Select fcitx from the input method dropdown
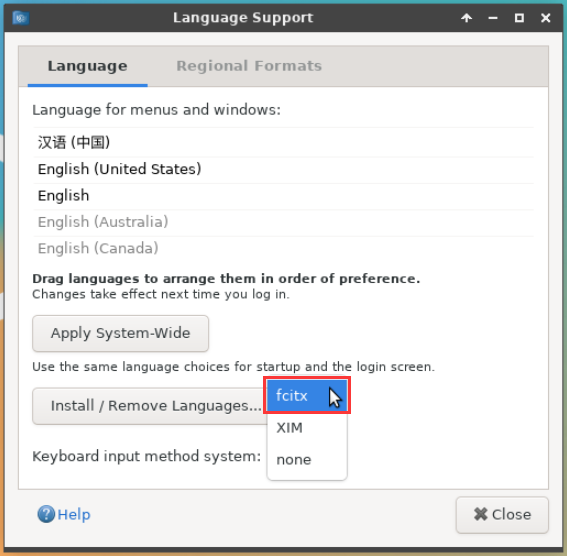 pyautogui.click(x=307, y=395)
